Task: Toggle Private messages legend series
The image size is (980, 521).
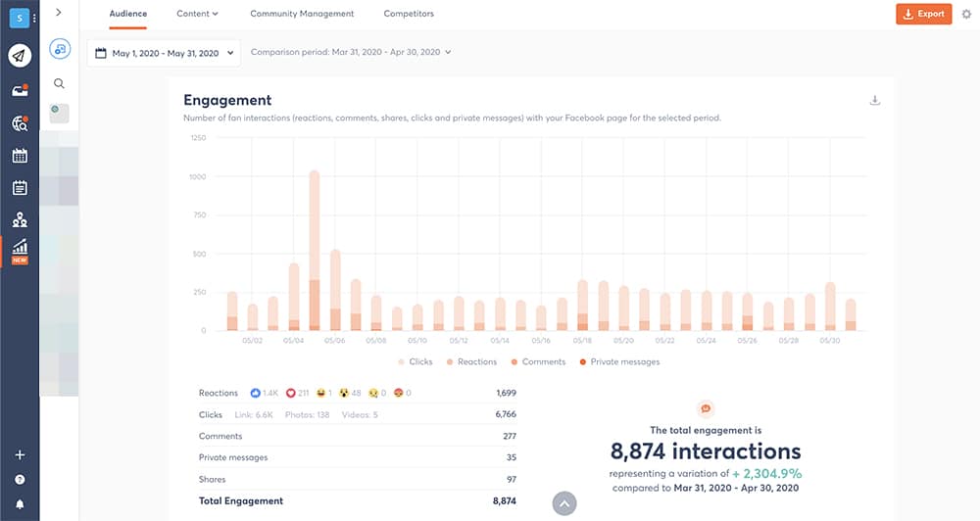Action: pos(618,361)
